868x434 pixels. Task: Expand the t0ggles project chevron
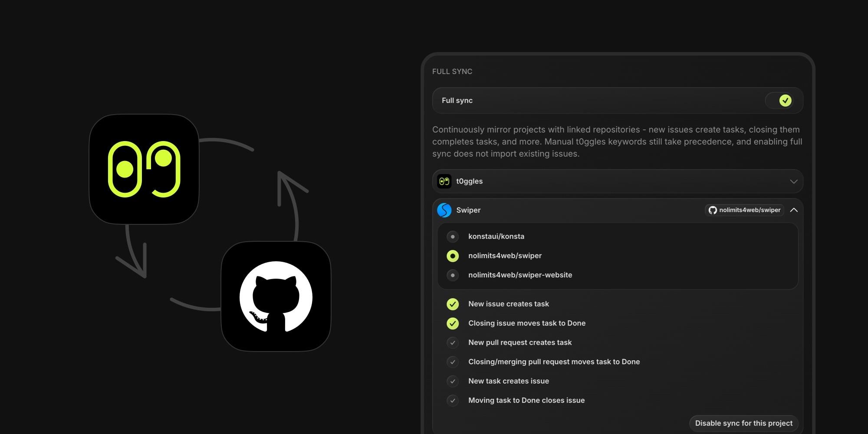(794, 181)
